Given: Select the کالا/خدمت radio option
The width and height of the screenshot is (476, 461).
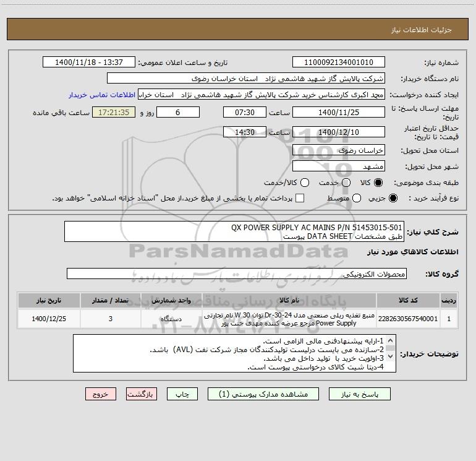Looking at the screenshot, I should [x=305, y=183].
